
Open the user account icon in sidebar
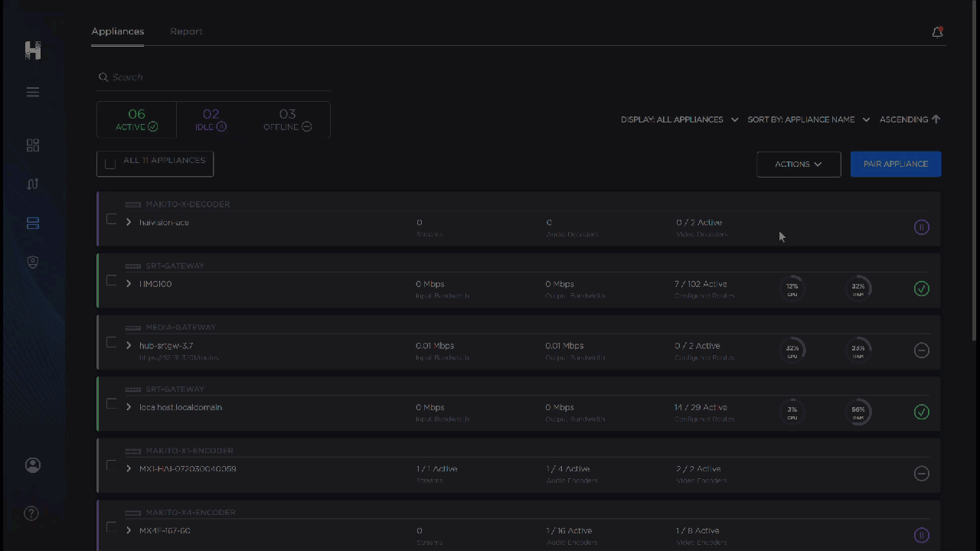(33, 465)
